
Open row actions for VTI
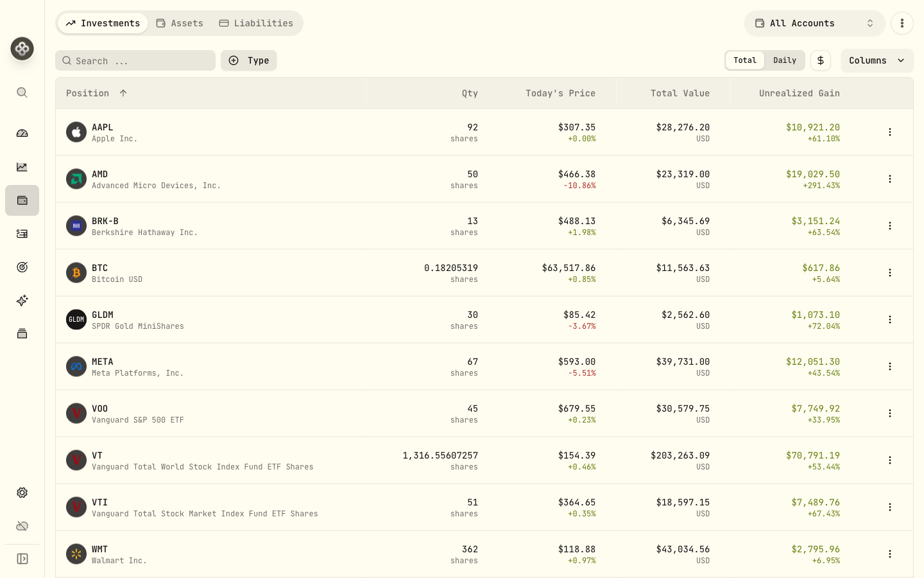point(889,507)
